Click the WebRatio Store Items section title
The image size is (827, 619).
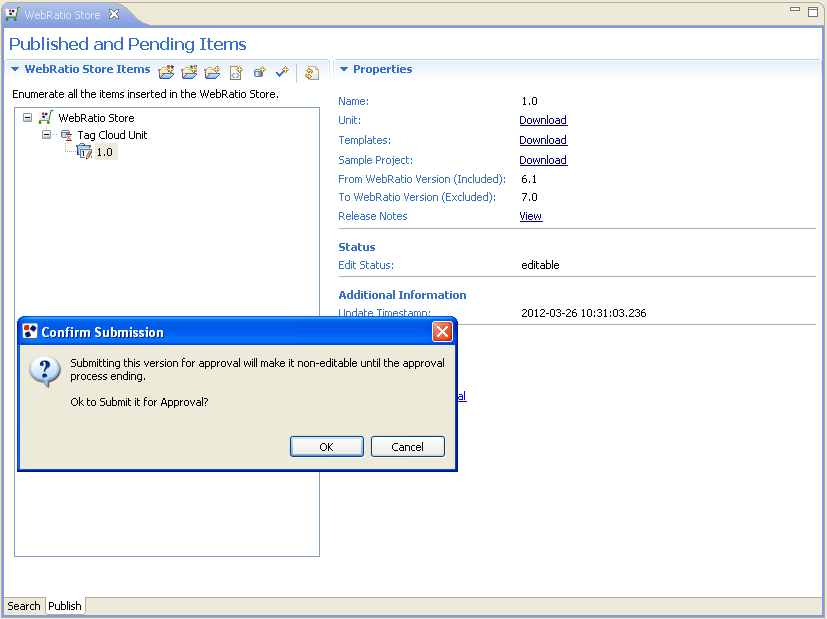pyautogui.click(x=88, y=69)
